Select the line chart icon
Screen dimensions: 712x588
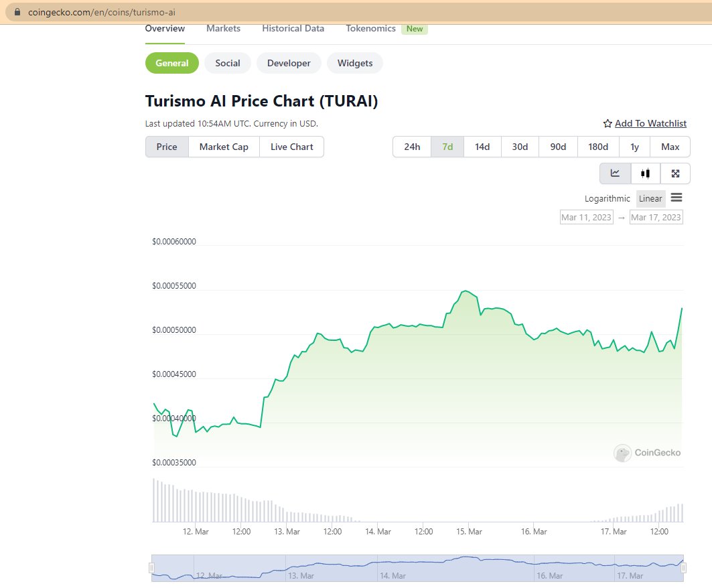click(614, 173)
